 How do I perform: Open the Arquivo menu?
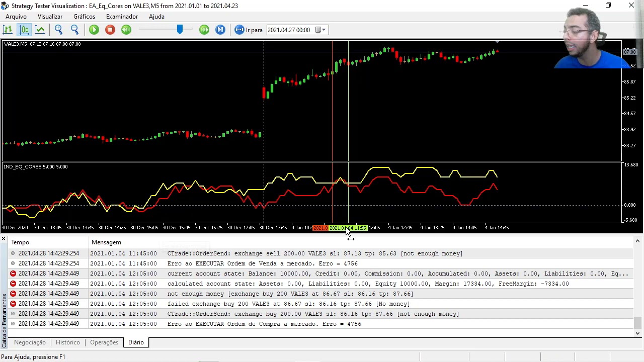[x=16, y=17]
